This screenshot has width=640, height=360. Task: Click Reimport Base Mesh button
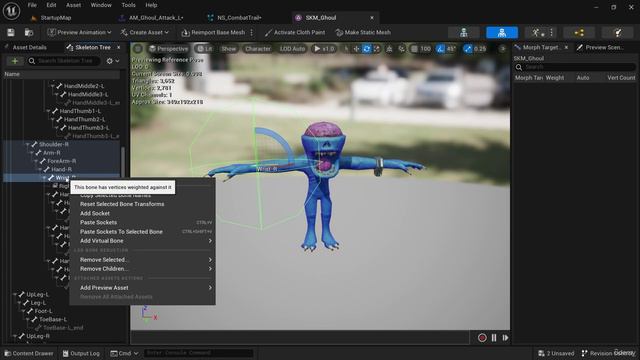coord(213,32)
